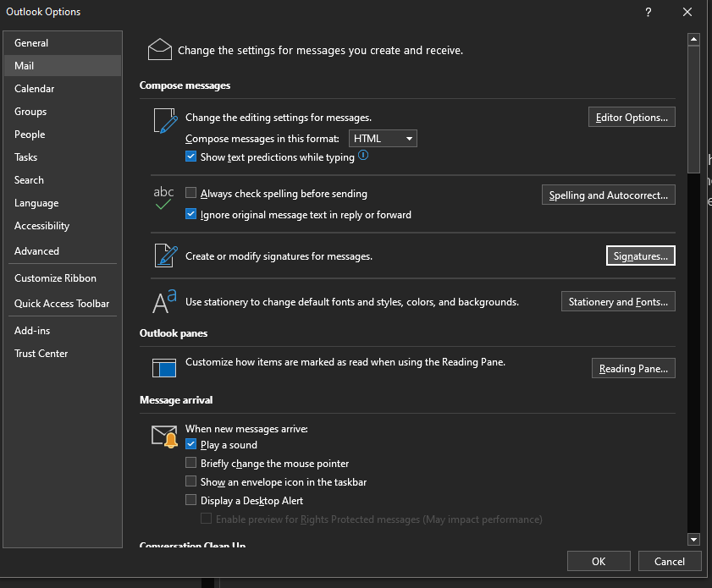Image resolution: width=712 pixels, height=588 pixels.
Task: Click the text predictions info icon
Action: coord(363,155)
